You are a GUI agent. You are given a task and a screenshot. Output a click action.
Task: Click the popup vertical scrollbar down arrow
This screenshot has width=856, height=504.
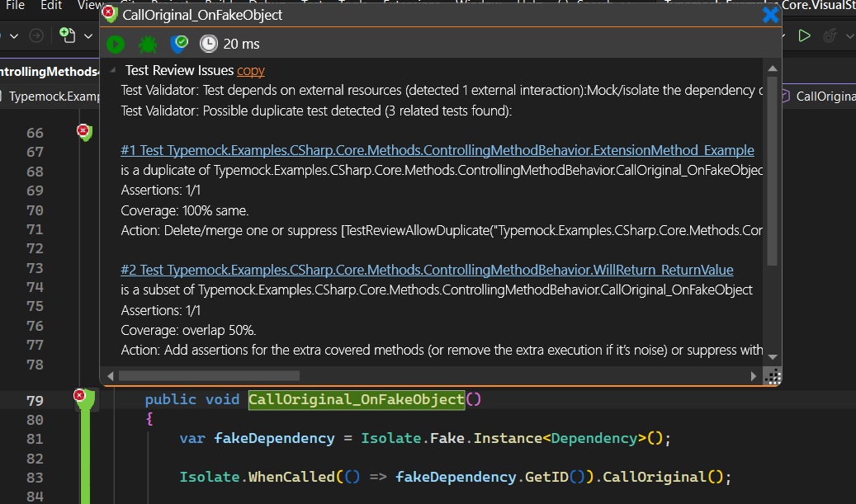pos(773,356)
